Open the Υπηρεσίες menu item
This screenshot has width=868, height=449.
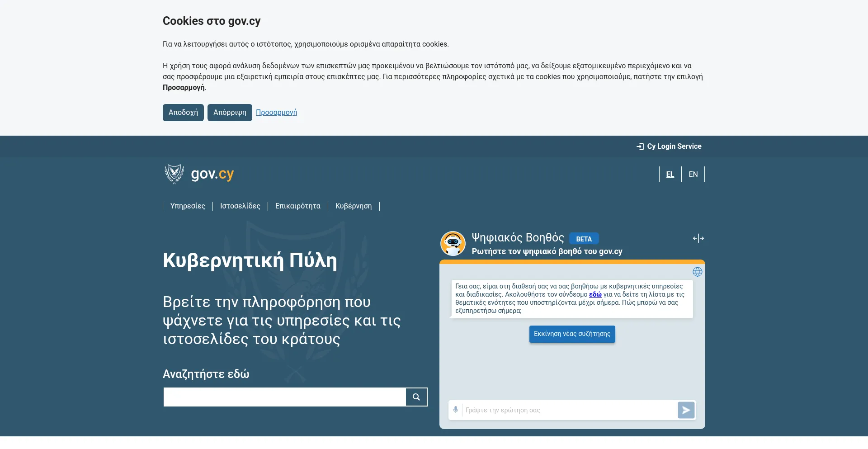pos(188,206)
